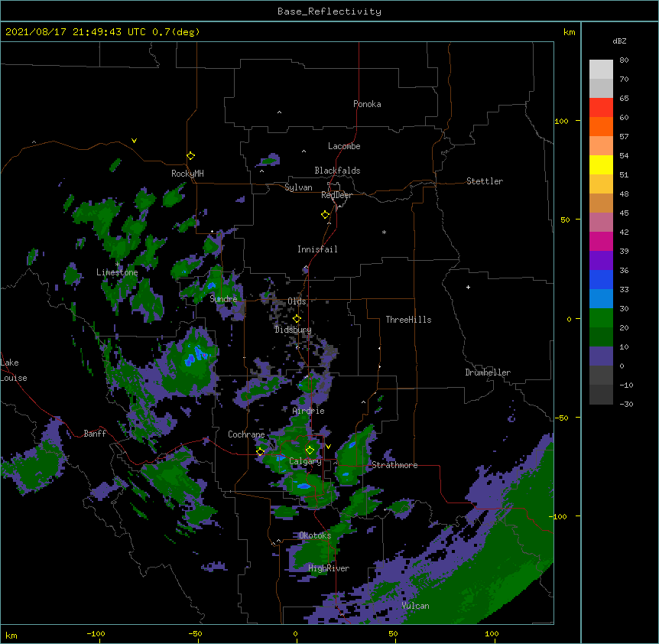659x644 pixels.
Task: Click the Limestone label
Action: [x=117, y=272]
